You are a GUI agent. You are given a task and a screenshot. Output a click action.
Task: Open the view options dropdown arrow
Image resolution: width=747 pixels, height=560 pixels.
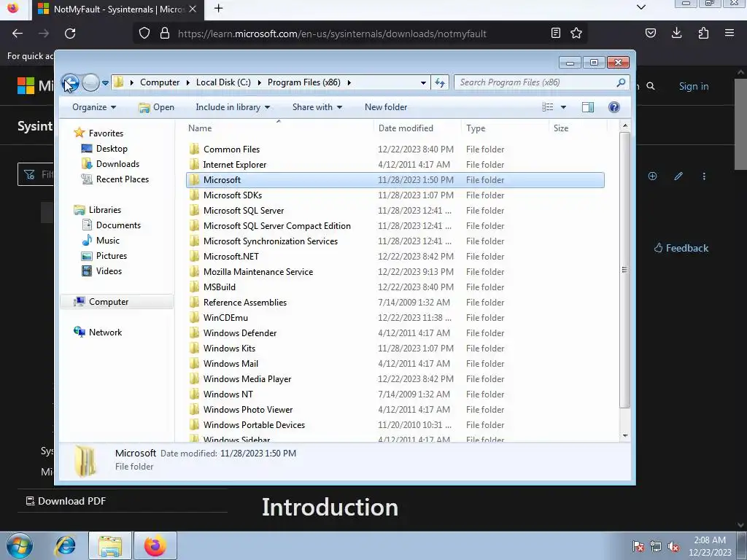(563, 107)
